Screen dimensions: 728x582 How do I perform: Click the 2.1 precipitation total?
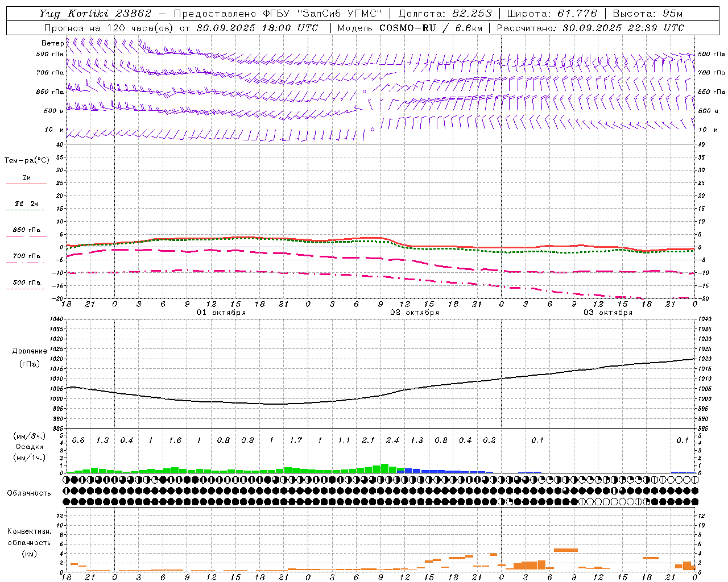tap(369, 440)
